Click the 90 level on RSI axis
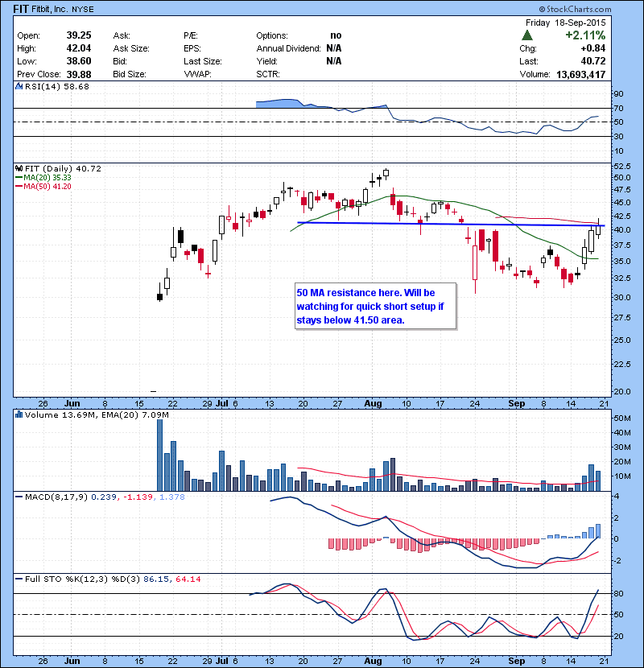This screenshot has height=668, width=644. 618,93
